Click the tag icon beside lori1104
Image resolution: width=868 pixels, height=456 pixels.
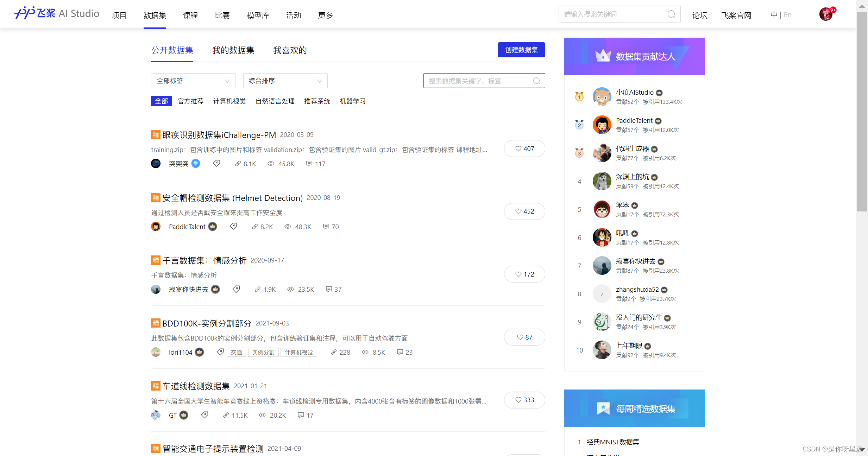tap(220, 352)
